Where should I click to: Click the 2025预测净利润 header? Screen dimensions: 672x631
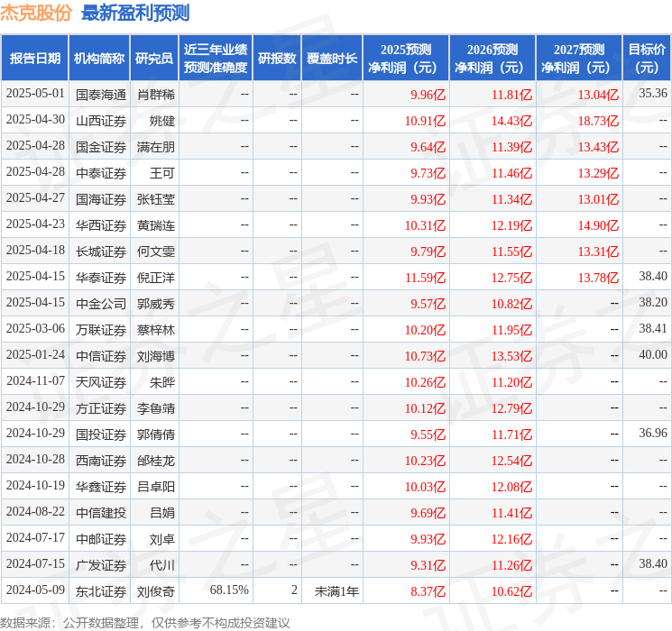(406, 58)
